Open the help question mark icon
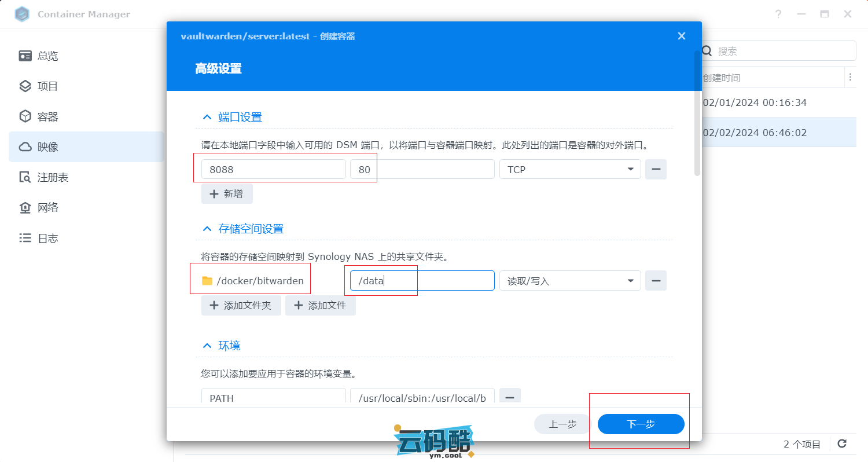Screen dimensions: 868x462 [778, 14]
